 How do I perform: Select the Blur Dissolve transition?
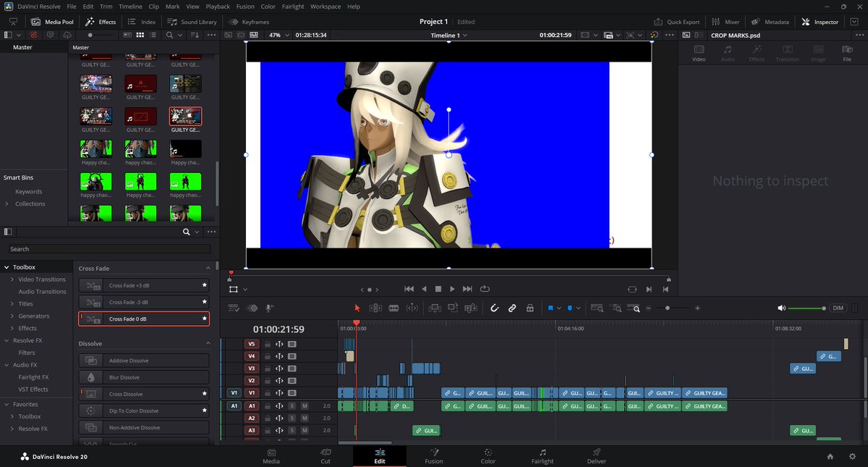click(144, 377)
